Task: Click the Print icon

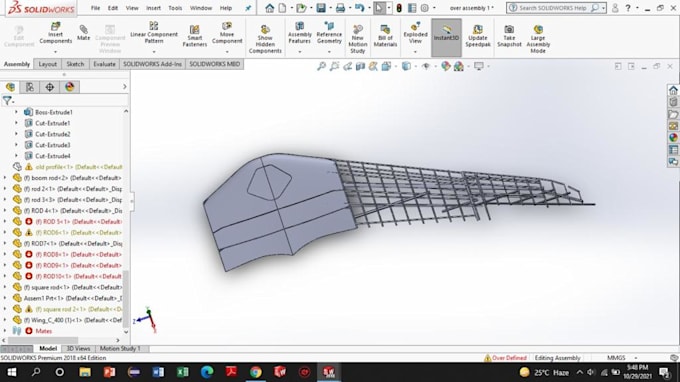Action: (340, 8)
